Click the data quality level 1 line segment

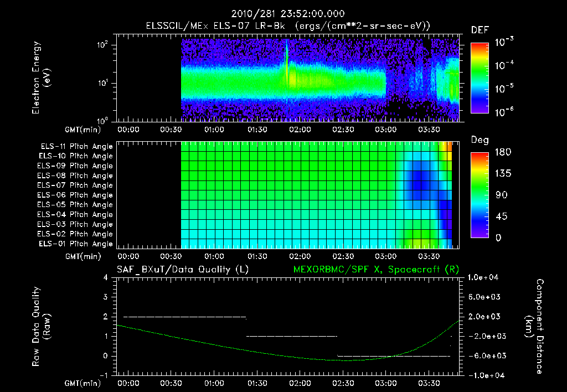click(291, 336)
